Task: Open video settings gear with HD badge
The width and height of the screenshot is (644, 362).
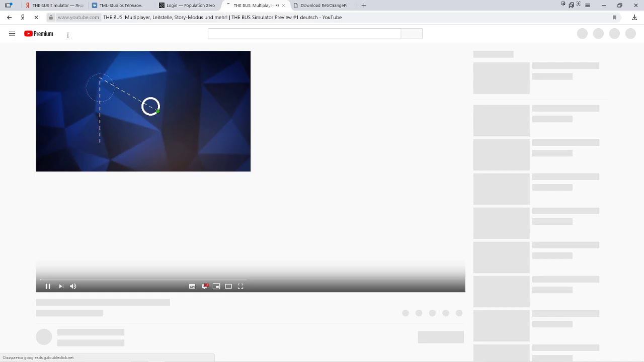Action: pyautogui.click(x=204, y=286)
